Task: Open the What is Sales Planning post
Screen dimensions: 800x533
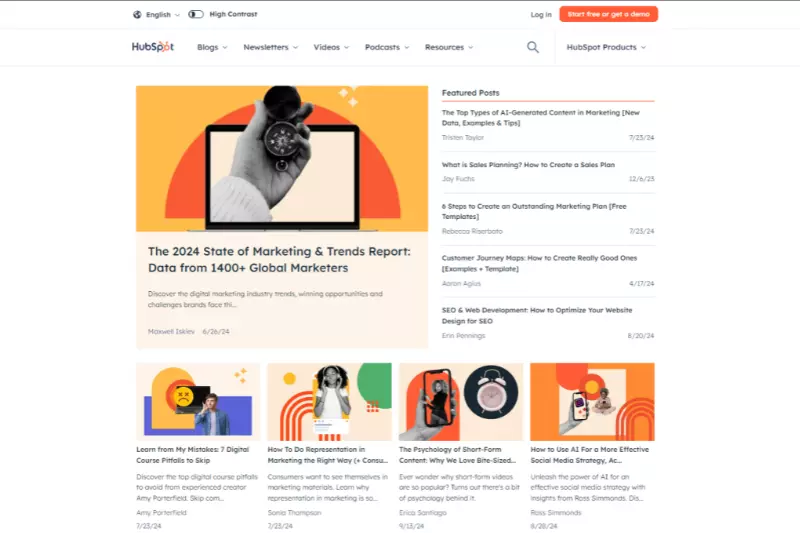Action: pyautogui.click(x=528, y=165)
